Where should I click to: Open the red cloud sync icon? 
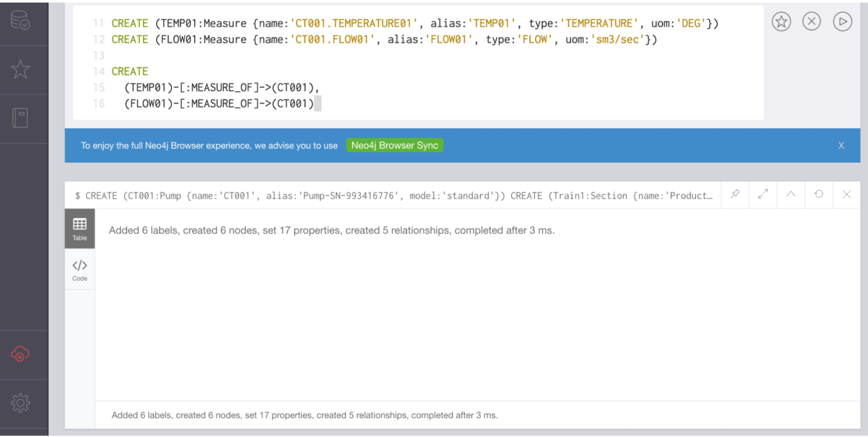20,354
